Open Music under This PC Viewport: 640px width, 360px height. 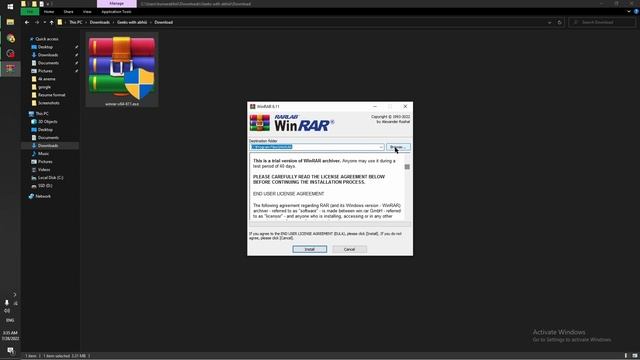(x=43, y=154)
